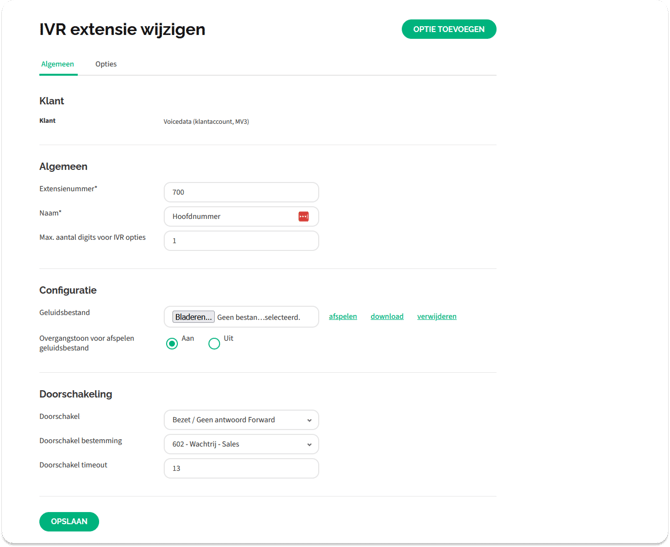Click the verwijderen link

pos(437,316)
